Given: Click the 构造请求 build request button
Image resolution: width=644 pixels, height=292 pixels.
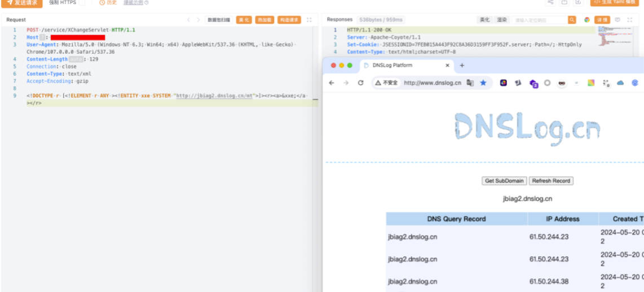Looking at the screenshot, I should (289, 20).
